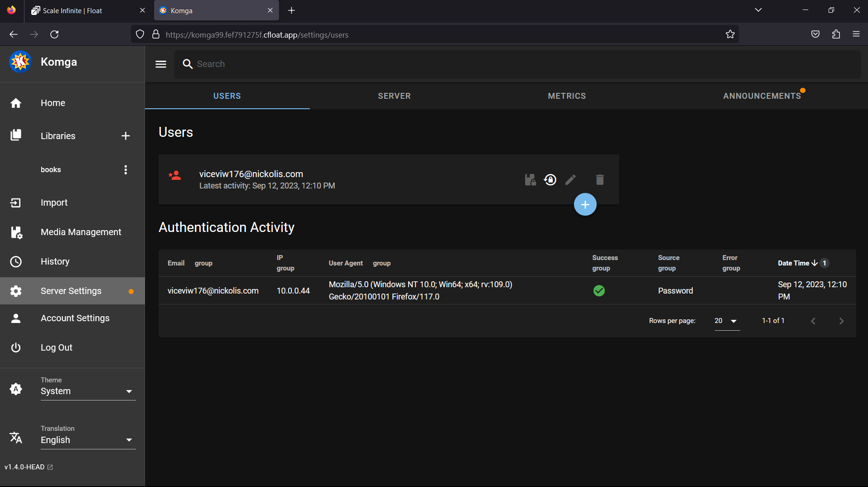Go to Home in the sidebar
Viewport: 868px width, 487px height.
[x=72, y=103]
